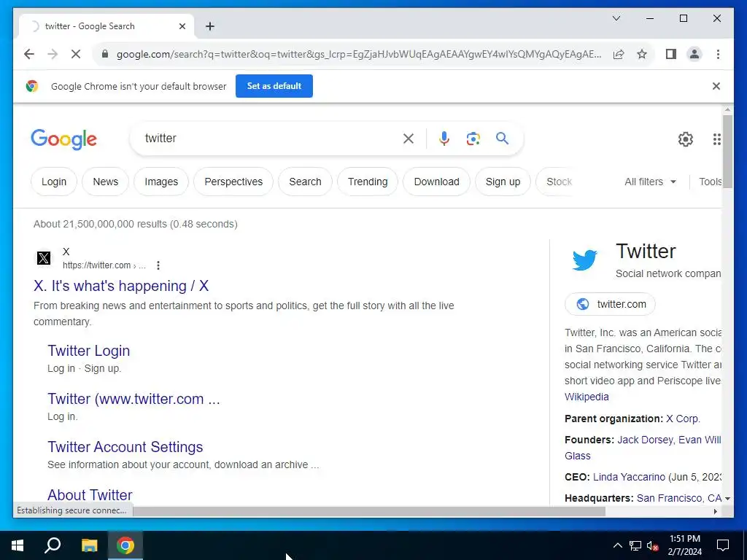The image size is (747, 560).
Task: View site information via the lock icon
Action: (105, 54)
